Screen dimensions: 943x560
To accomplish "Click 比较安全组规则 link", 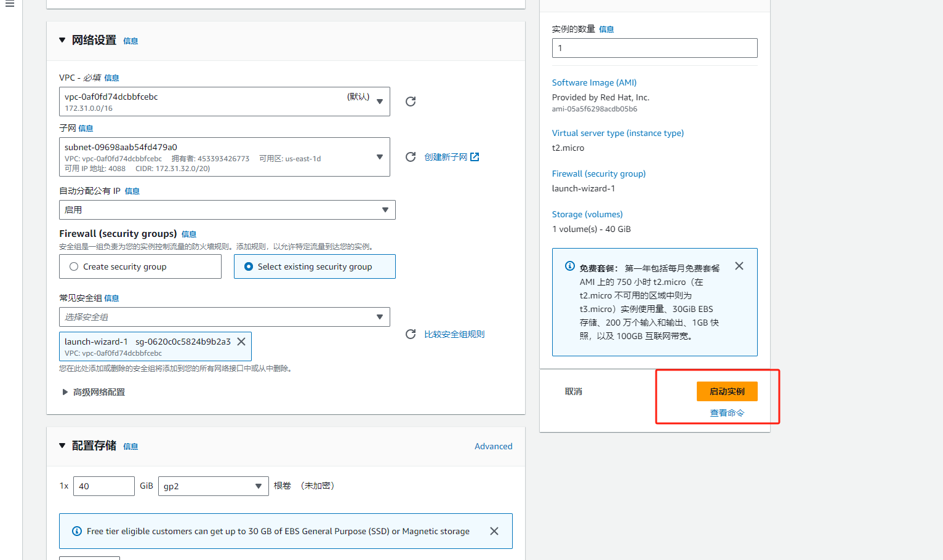I will click(x=454, y=334).
